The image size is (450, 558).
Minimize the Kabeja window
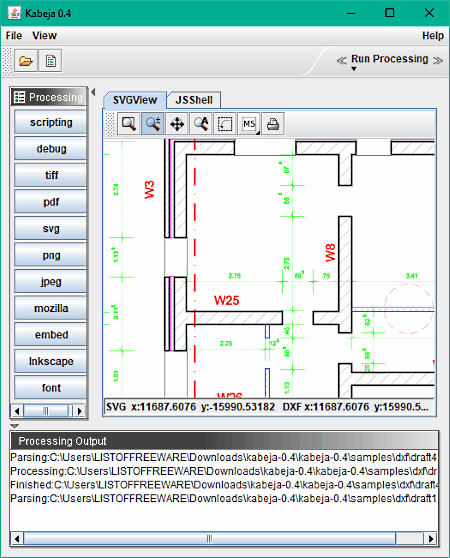(351, 13)
